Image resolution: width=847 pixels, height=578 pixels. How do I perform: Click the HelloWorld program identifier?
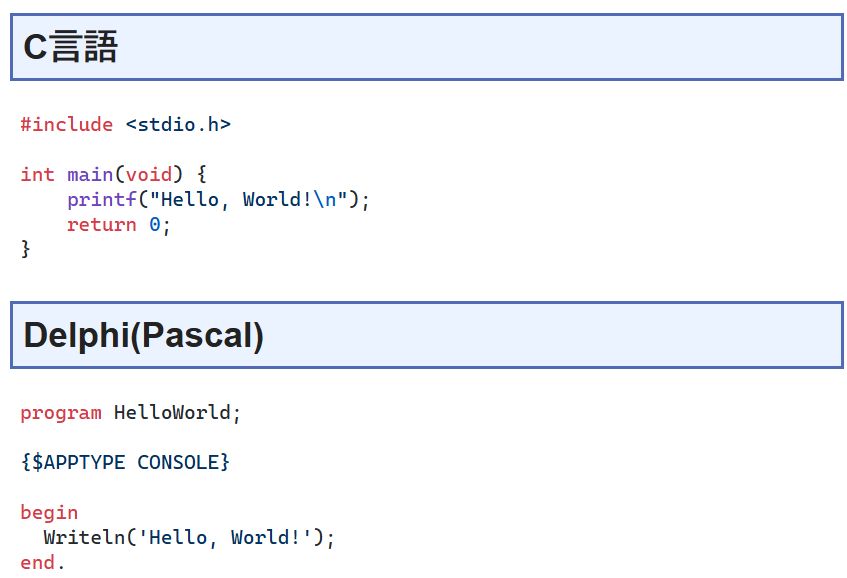[x=172, y=413]
